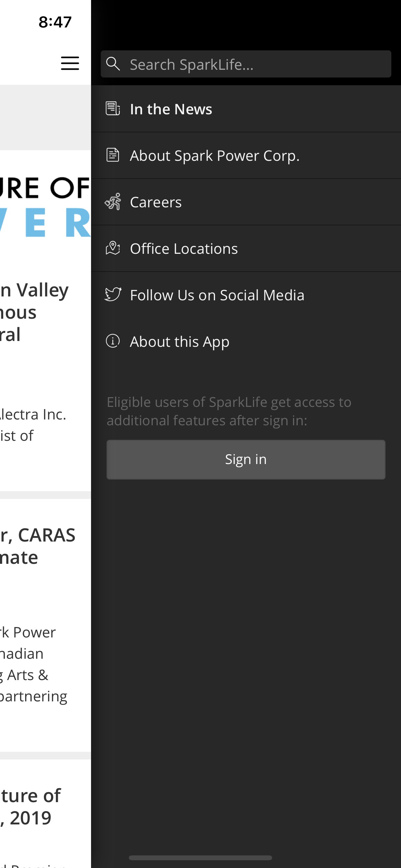401x868 pixels.
Task: Click the Twitter bird icon
Action: click(x=113, y=294)
